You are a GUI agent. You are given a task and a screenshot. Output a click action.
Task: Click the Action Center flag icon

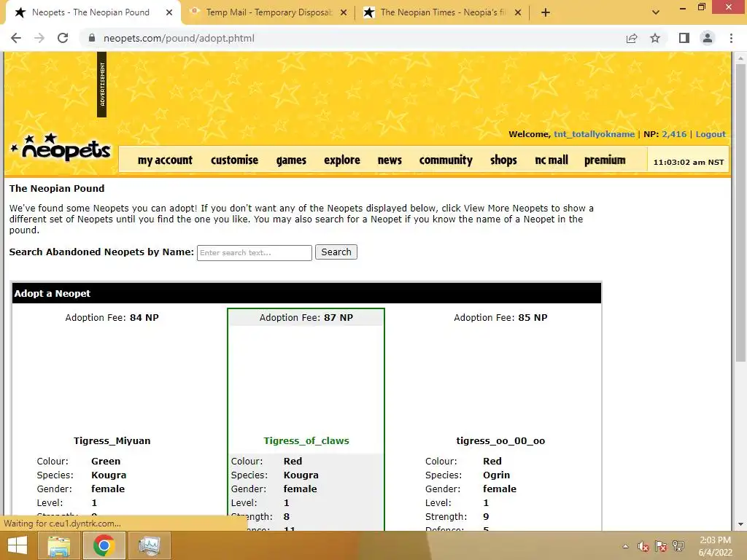(x=661, y=546)
